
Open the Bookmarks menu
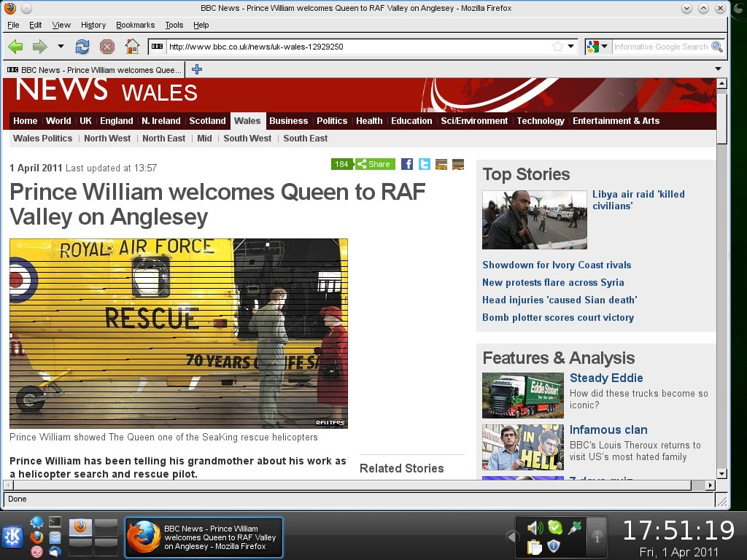135,25
